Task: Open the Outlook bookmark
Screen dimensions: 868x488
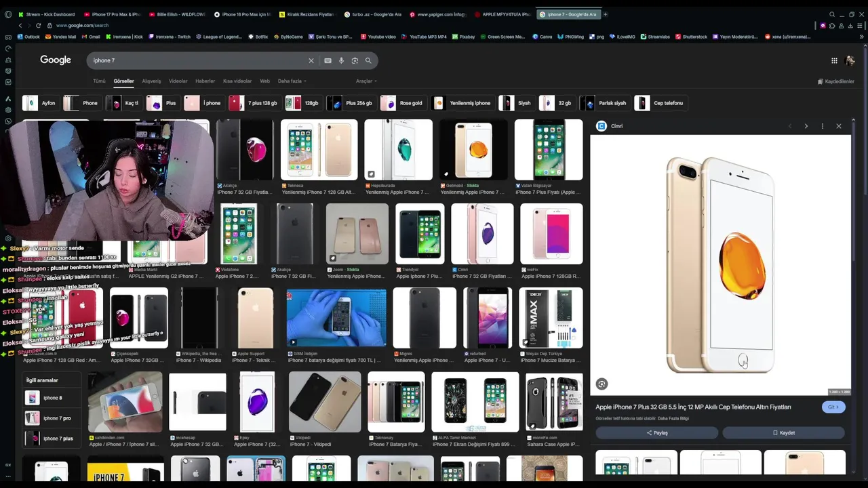Action: click(x=28, y=37)
